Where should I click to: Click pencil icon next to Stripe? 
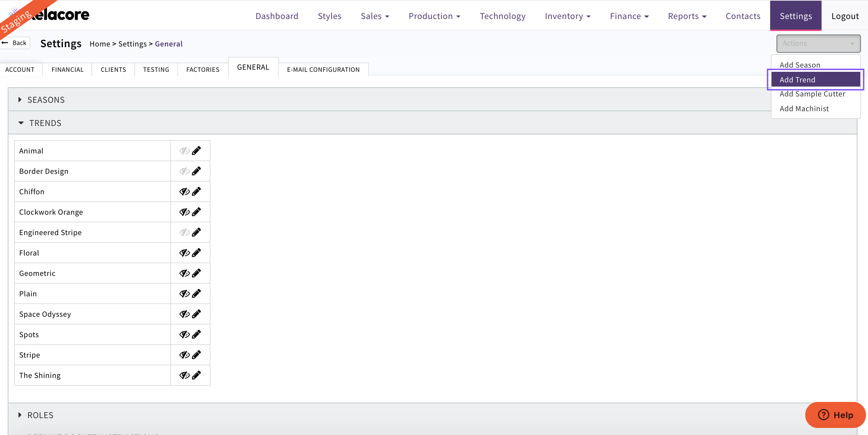(x=196, y=355)
